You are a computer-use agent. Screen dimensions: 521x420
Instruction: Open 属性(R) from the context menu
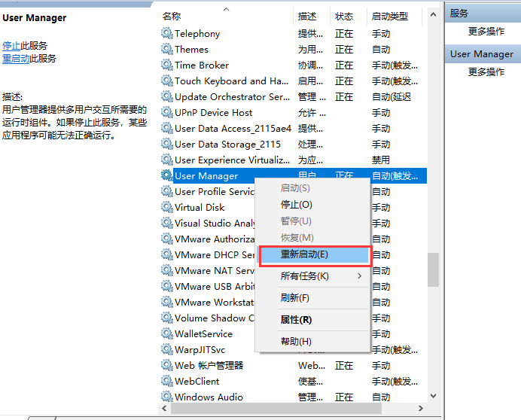click(312, 320)
